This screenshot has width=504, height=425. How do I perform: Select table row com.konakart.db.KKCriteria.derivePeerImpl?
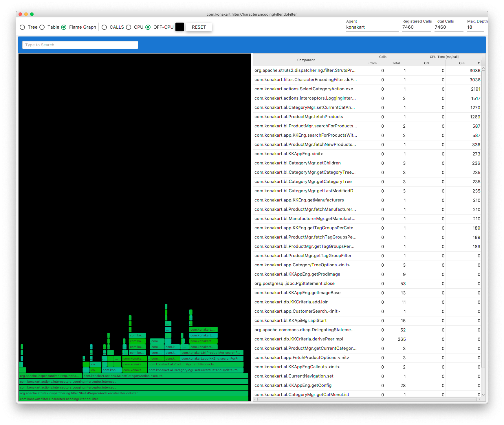pos(367,339)
